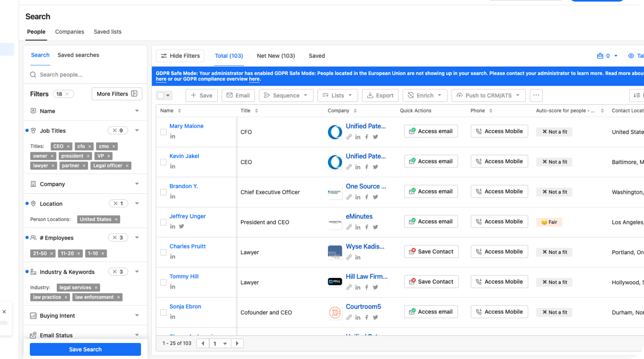Open the Courtroom5 company link
Screen dimensions: 644x359
tap(363, 306)
